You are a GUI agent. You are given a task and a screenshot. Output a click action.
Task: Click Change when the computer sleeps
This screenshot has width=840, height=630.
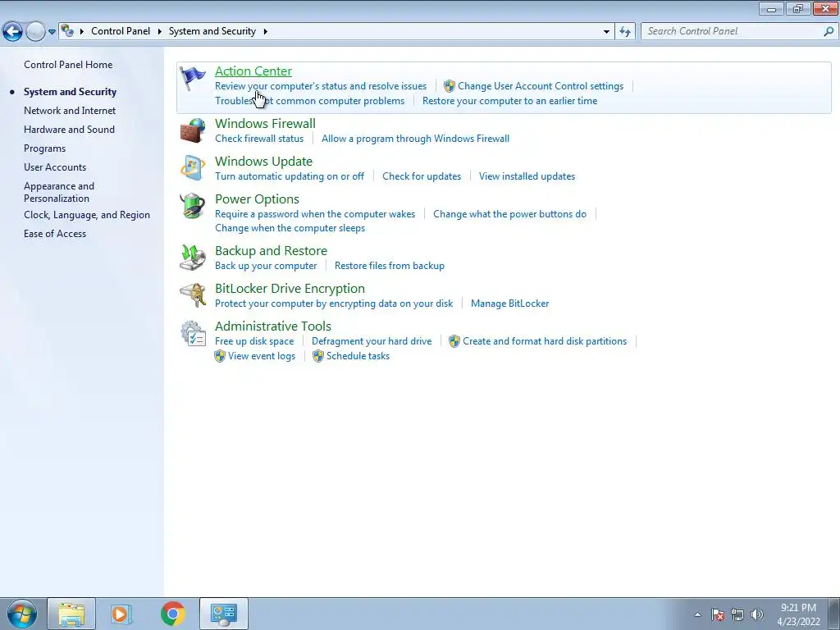tap(290, 228)
